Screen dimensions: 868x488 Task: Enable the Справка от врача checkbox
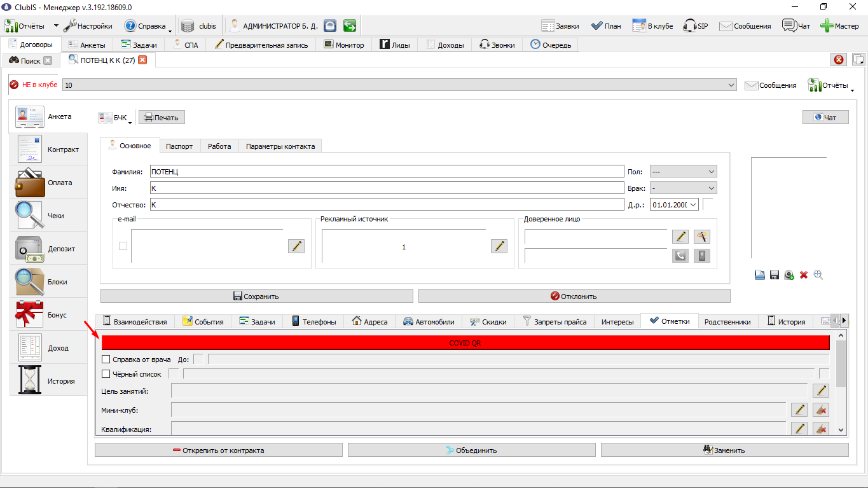106,359
